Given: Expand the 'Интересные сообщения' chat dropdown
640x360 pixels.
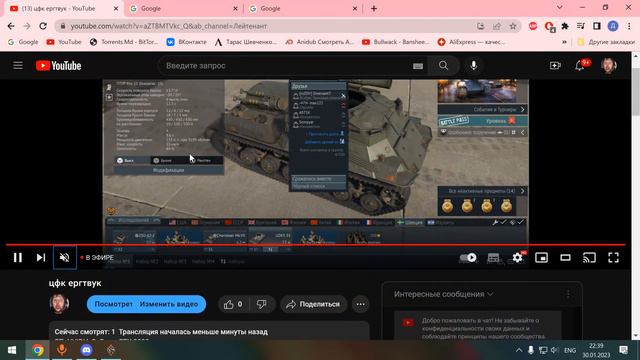Looking at the screenshot, I should (x=444, y=294).
